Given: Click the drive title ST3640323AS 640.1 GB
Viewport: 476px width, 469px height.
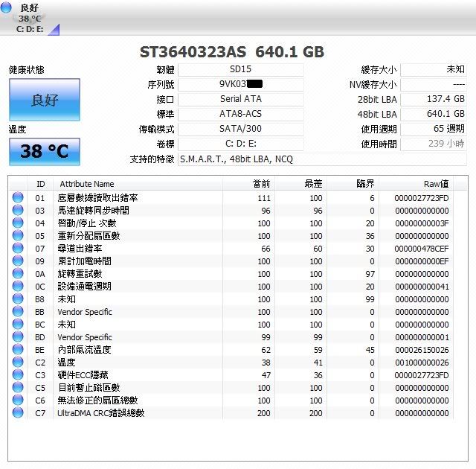Looking at the screenshot, I should tap(232, 52).
